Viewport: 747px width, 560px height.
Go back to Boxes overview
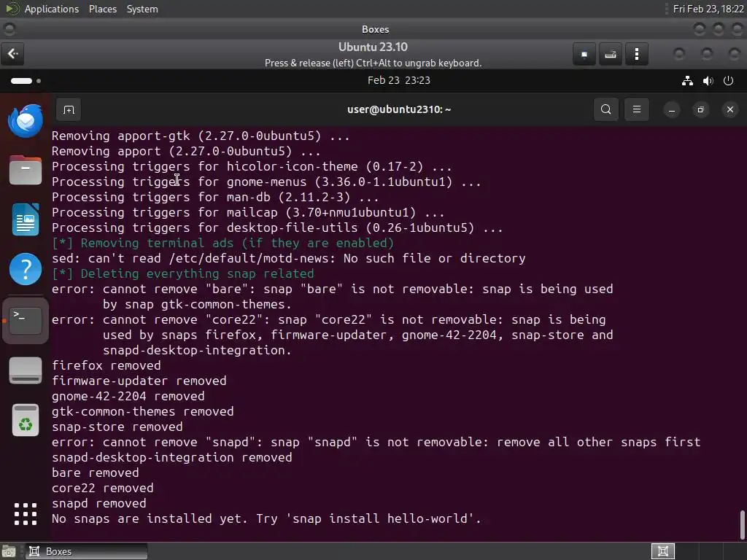click(13, 54)
